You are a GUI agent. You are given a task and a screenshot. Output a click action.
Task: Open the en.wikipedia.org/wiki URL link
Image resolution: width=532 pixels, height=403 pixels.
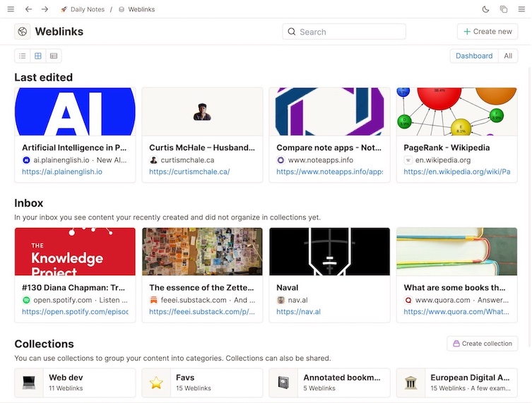pos(456,172)
